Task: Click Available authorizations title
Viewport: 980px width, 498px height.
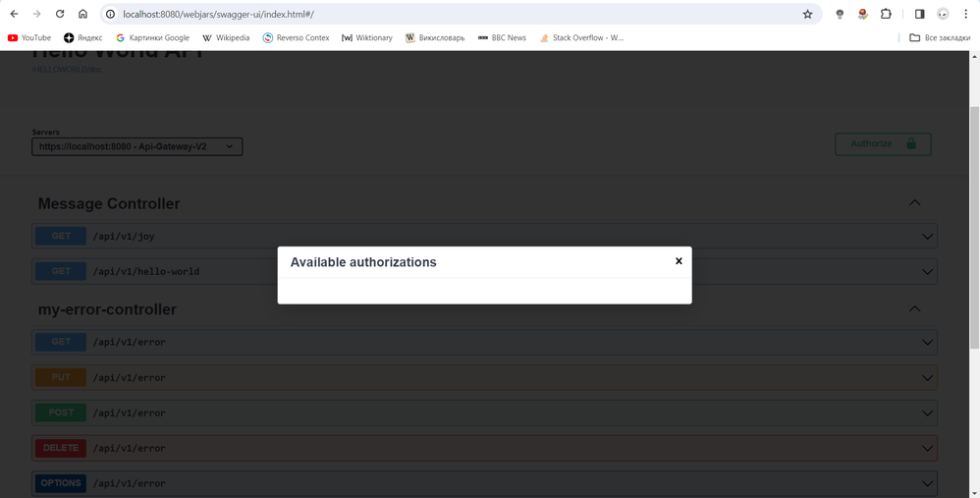Action: coord(363,262)
